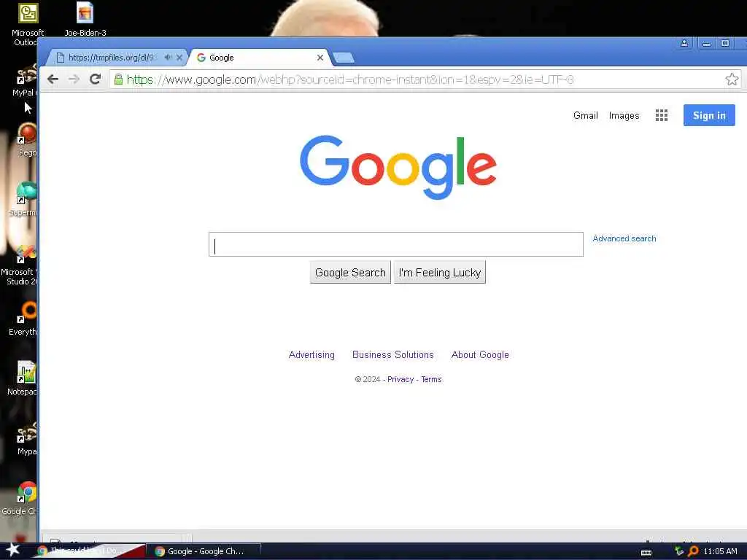Go back using Chrome's back arrow
The image size is (747, 560).
coord(53,79)
